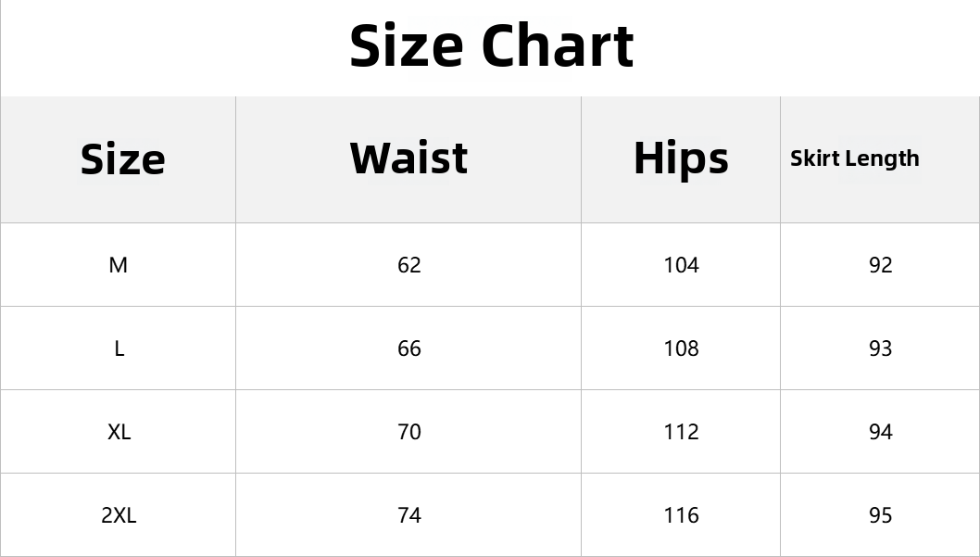Click the XL size cell
980x557 pixels.
point(119,432)
